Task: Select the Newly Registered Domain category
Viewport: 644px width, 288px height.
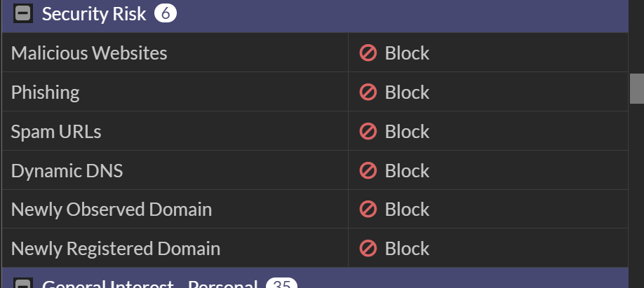Action: click(x=116, y=249)
